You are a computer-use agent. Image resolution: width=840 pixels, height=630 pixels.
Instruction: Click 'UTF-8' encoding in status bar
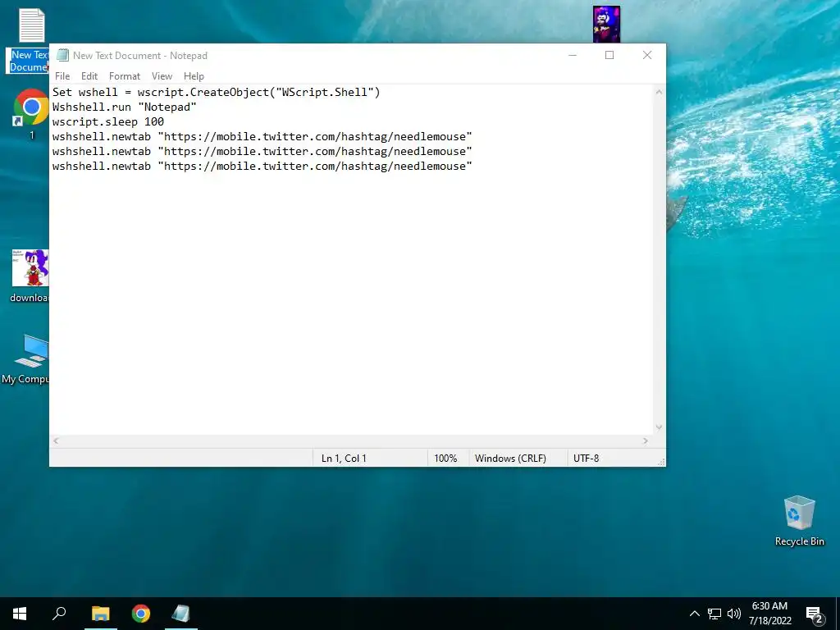click(586, 458)
